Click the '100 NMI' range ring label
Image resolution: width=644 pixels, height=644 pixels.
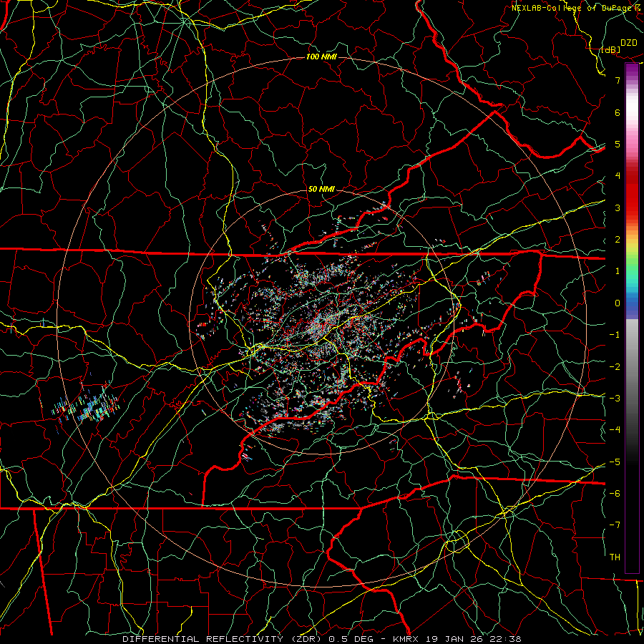(321, 57)
